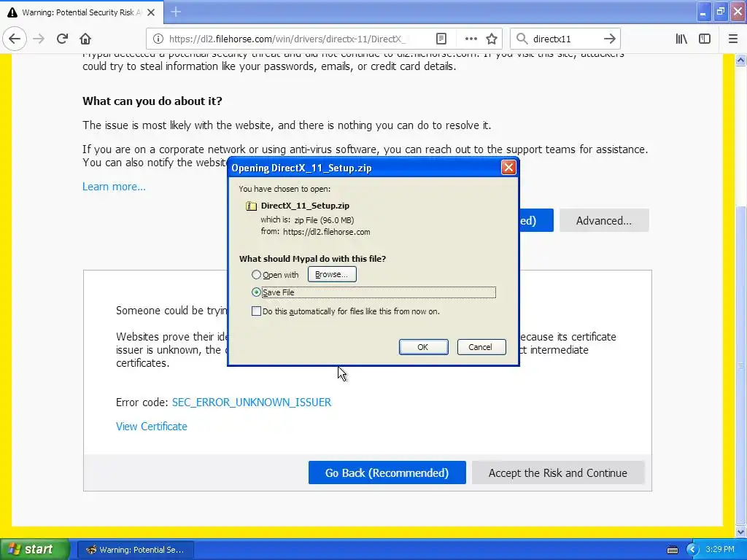Image resolution: width=747 pixels, height=560 pixels.
Task: Open page actions three-dot menu
Action: tap(471, 39)
